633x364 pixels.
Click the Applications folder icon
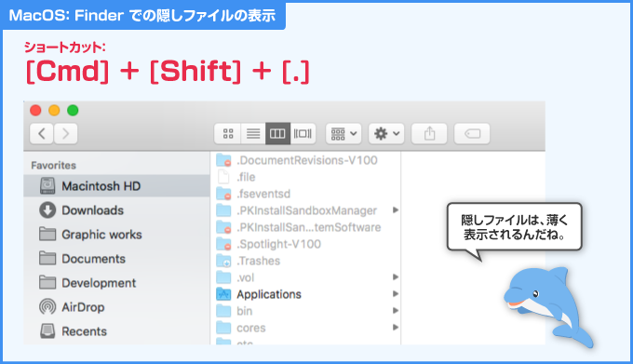(223, 294)
